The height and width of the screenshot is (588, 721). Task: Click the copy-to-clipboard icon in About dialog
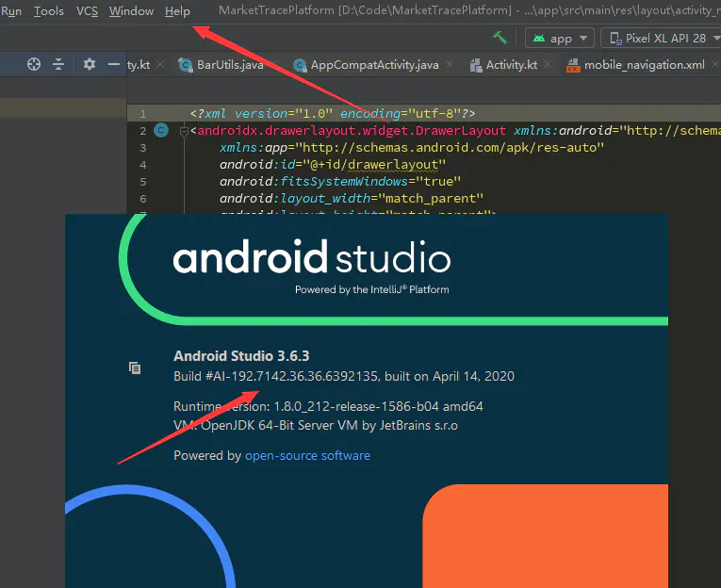[x=135, y=367]
